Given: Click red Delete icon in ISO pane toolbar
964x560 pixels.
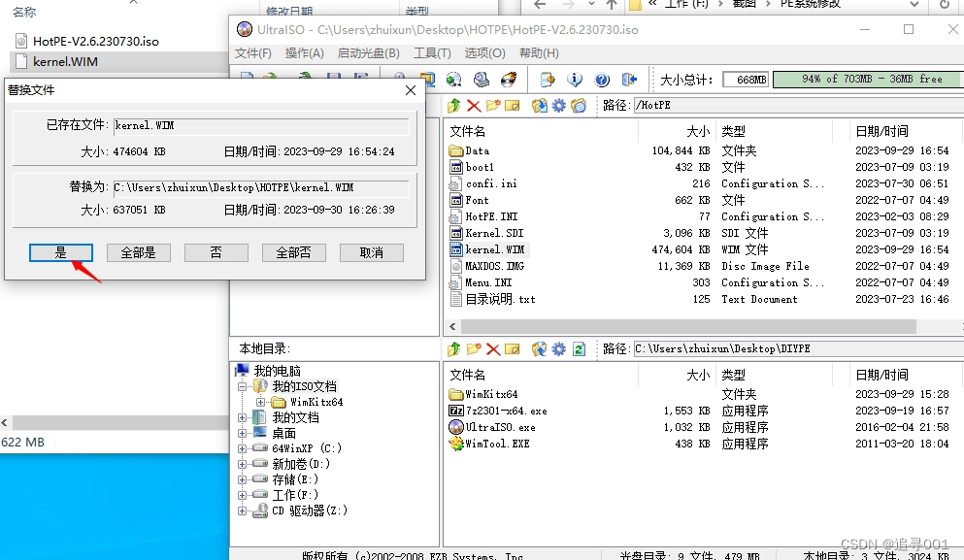Looking at the screenshot, I should tap(474, 106).
